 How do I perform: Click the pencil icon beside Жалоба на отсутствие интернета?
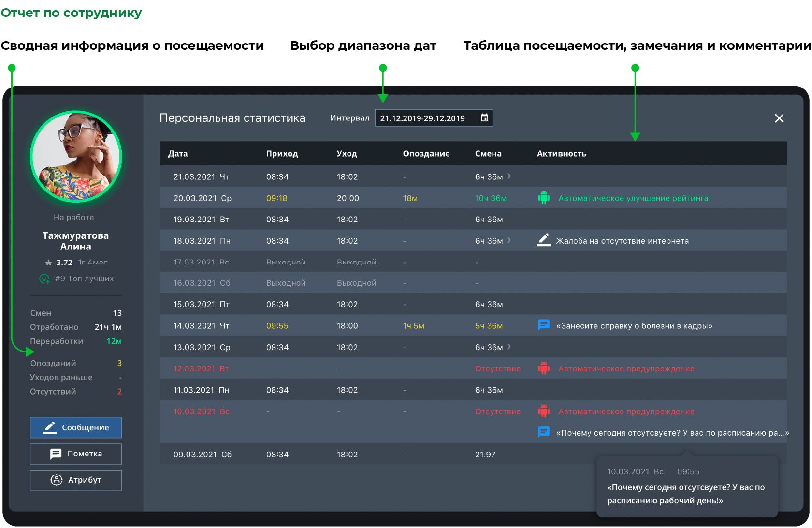[x=544, y=240]
